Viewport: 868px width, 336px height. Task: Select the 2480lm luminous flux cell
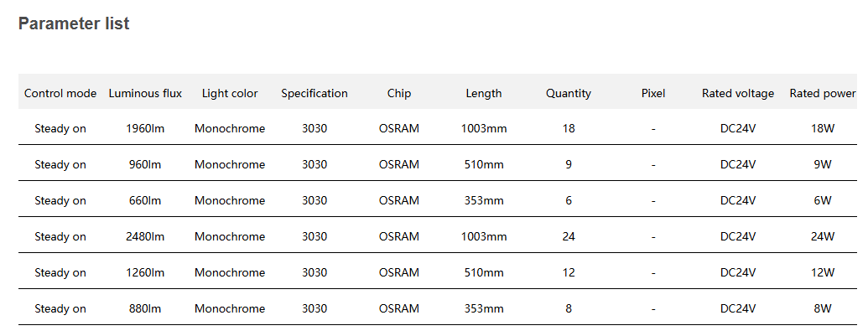[x=145, y=236]
